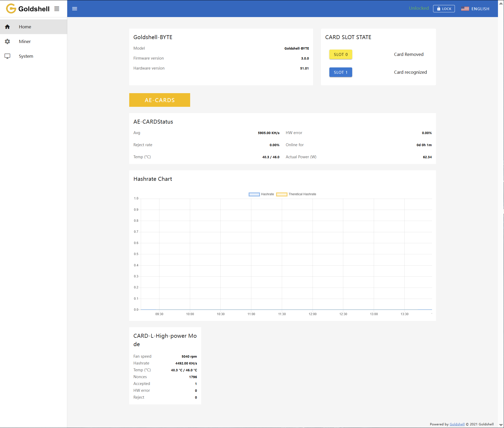Click the Home house icon
This screenshot has height=428, width=504.
[x=7, y=27]
